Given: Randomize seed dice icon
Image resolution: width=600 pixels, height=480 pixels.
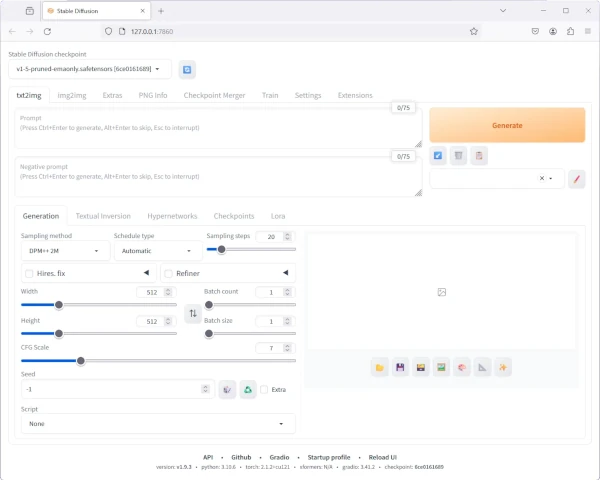Looking at the screenshot, I should (227, 390).
